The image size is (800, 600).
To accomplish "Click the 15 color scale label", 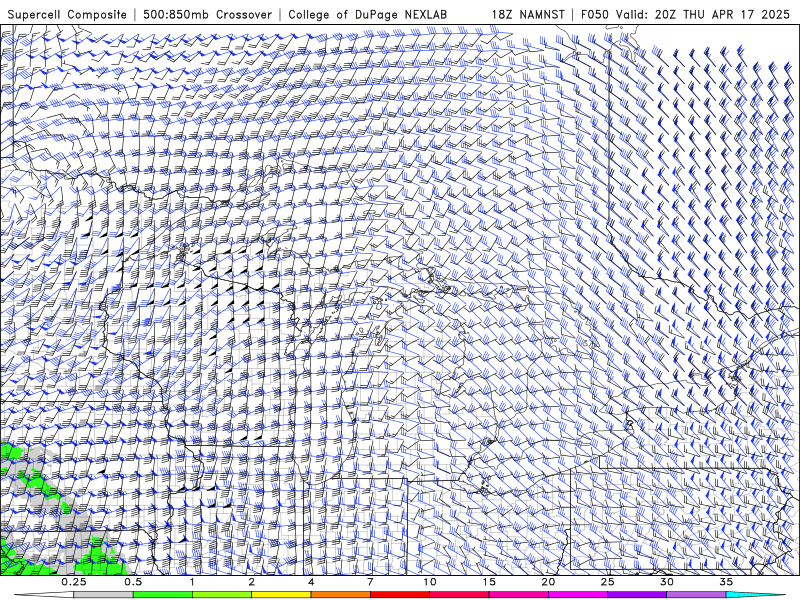I will coord(489,582).
